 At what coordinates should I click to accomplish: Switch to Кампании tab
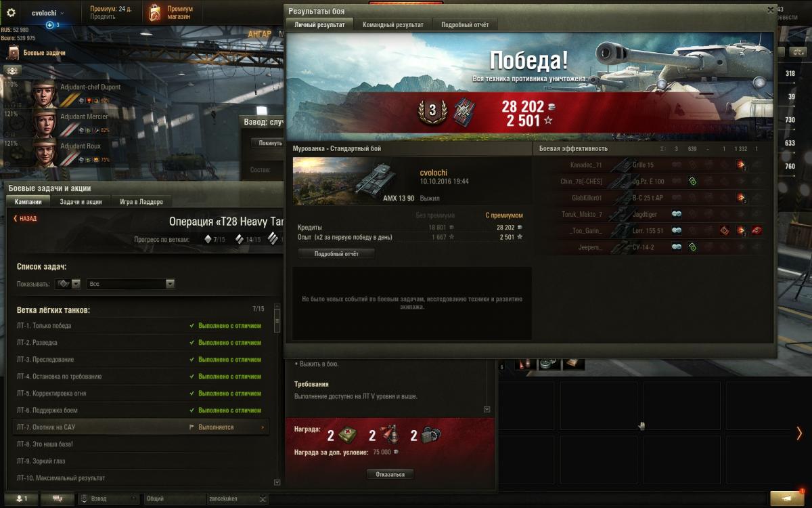[x=28, y=202]
